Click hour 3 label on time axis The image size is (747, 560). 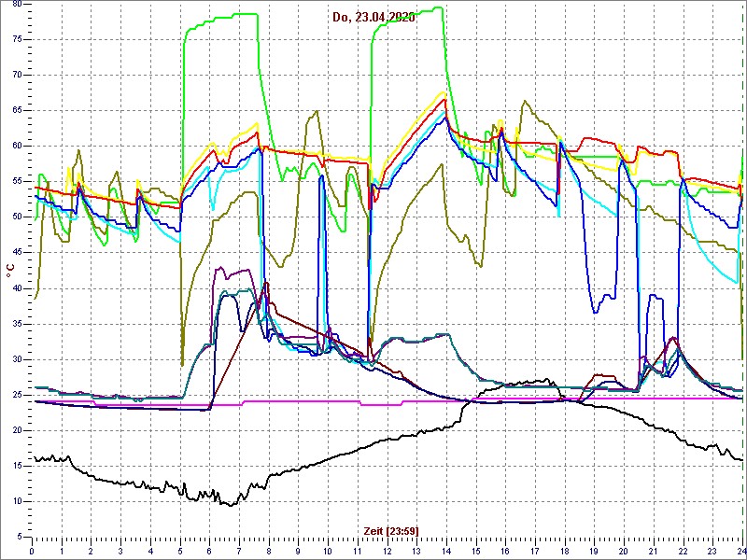[120, 551]
